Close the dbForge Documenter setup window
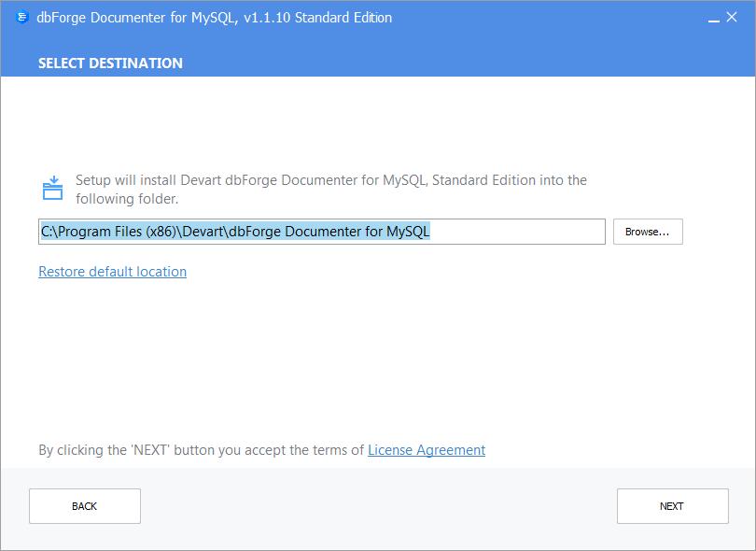This screenshot has height=551, width=756. pyautogui.click(x=732, y=17)
